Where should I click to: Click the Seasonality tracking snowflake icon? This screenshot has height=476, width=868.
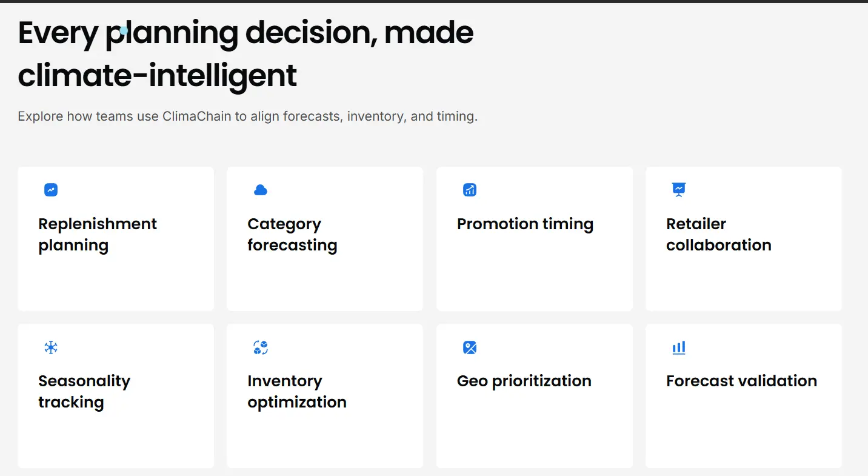[x=51, y=347]
